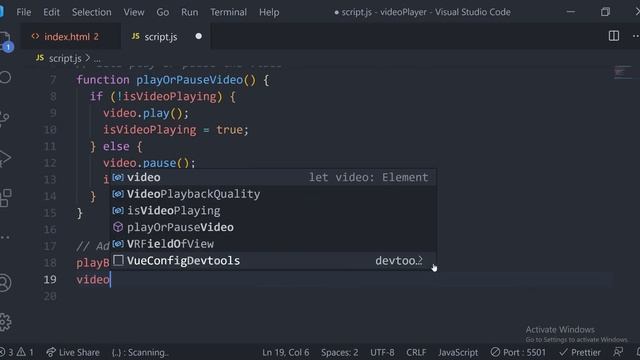Image resolution: width=640 pixels, height=360 pixels.
Task: Close unsaved script.js tab dot
Action: tap(198, 36)
